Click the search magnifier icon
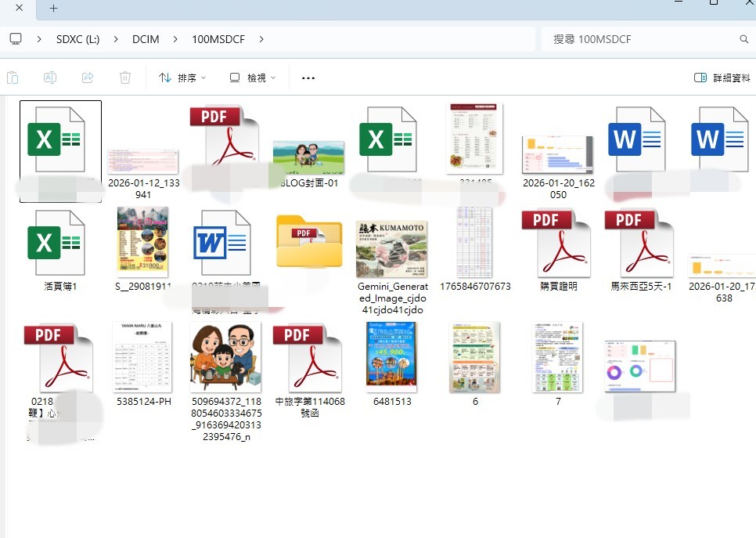The width and height of the screenshot is (756, 538). coord(744,39)
